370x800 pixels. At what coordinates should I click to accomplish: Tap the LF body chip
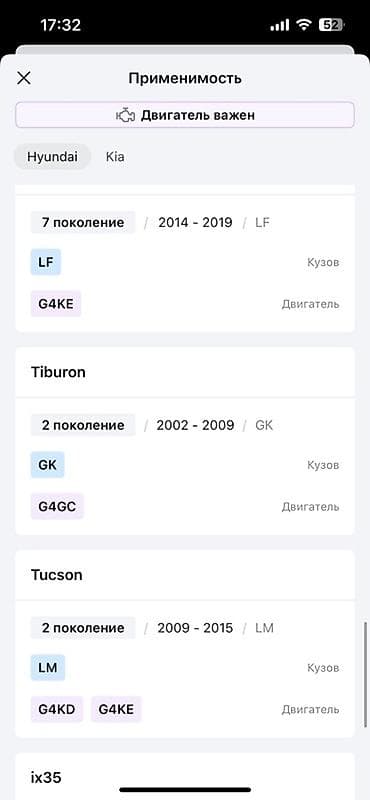tap(45, 262)
